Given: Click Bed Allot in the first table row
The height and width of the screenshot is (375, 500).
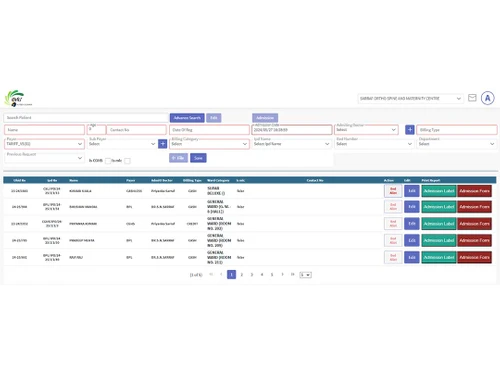Looking at the screenshot, I should coord(393,191).
